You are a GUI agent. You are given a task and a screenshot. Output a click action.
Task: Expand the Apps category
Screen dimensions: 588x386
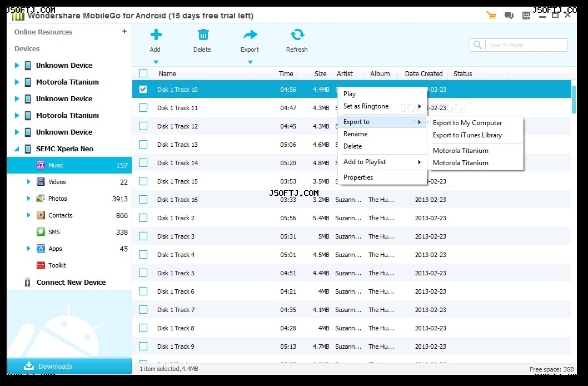coord(28,248)
